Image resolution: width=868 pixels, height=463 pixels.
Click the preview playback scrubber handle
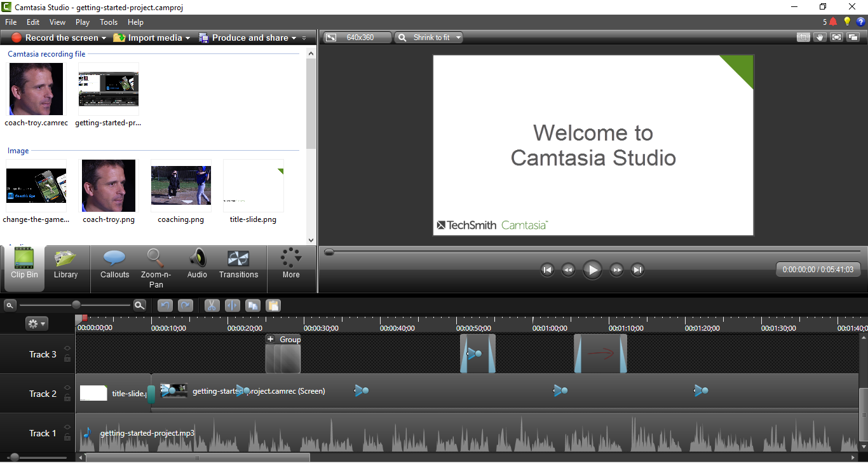[329, 252]
